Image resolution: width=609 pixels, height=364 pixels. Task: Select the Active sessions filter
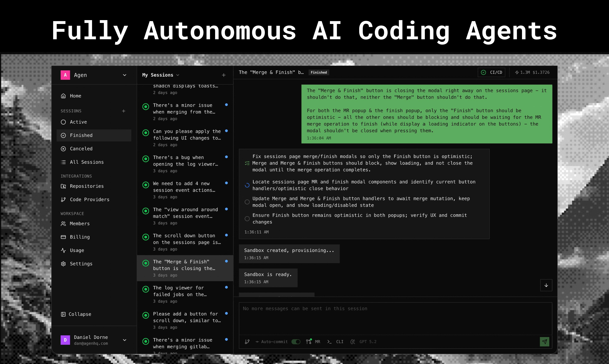pos(78,122)
